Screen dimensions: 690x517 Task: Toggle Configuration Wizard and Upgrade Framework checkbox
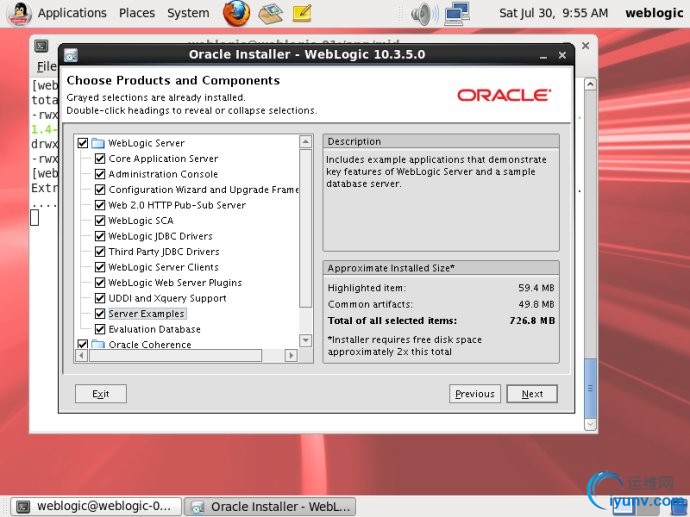[100, 190]
